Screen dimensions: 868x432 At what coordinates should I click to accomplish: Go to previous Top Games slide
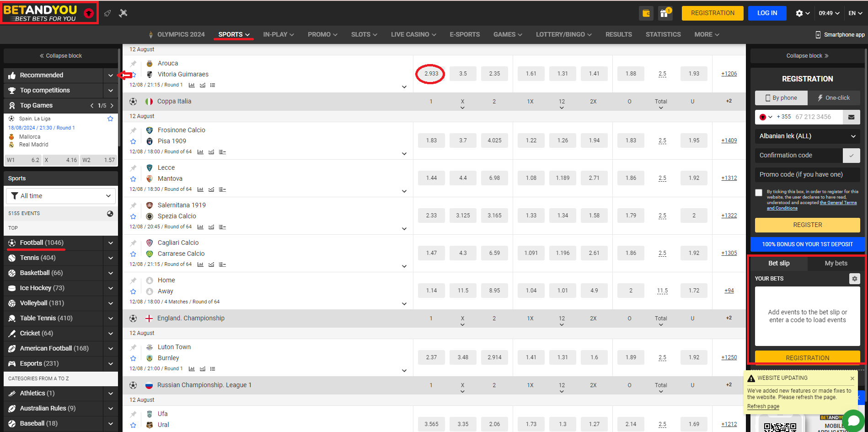click(92, 106)
